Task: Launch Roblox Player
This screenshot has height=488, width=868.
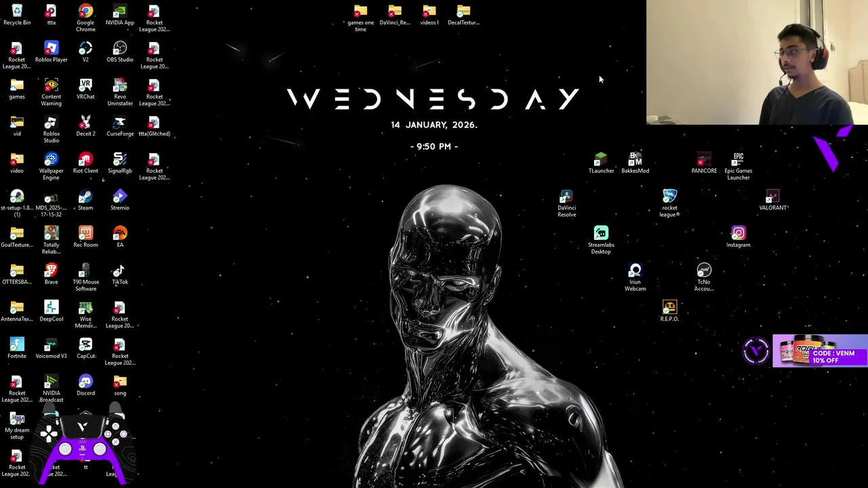Action: [52, 52]
